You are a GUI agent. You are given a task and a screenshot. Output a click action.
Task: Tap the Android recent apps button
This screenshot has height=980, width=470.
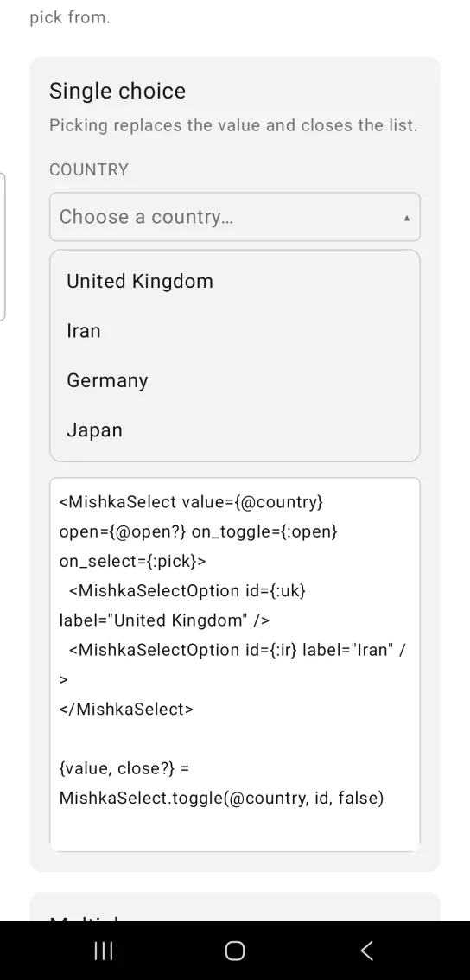[x=104, y=951]
